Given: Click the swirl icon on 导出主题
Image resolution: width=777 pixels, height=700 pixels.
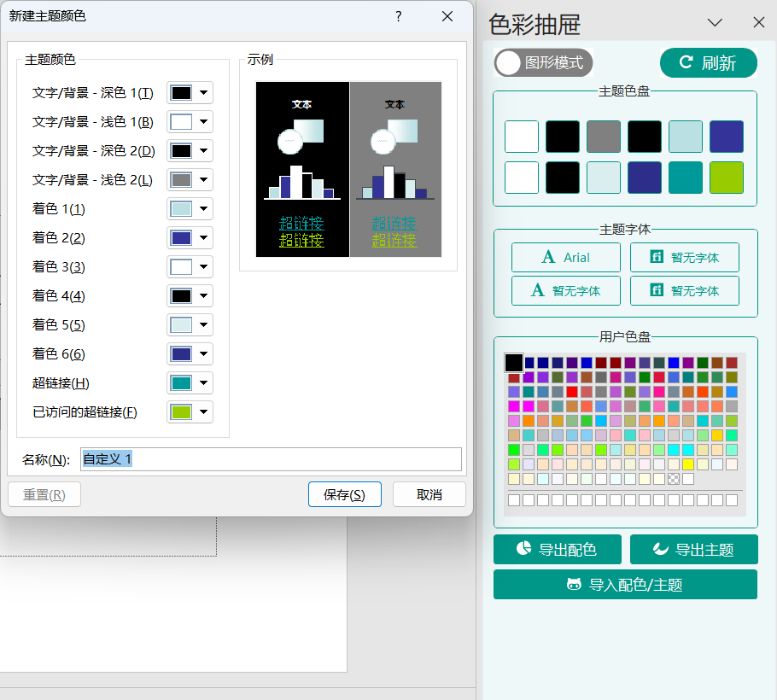Looking at the screenshot, I should tap(661, 548).
